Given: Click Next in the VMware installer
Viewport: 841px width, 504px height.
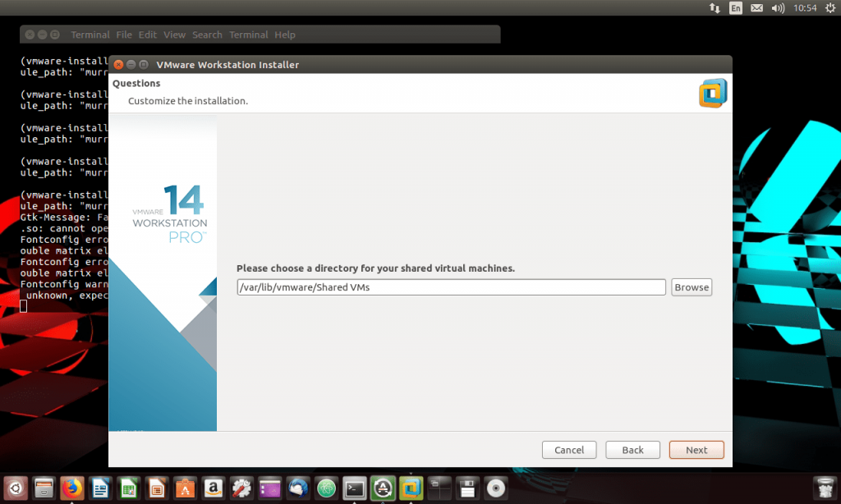Looking at the screenshot, I should [x=696, y=450].
